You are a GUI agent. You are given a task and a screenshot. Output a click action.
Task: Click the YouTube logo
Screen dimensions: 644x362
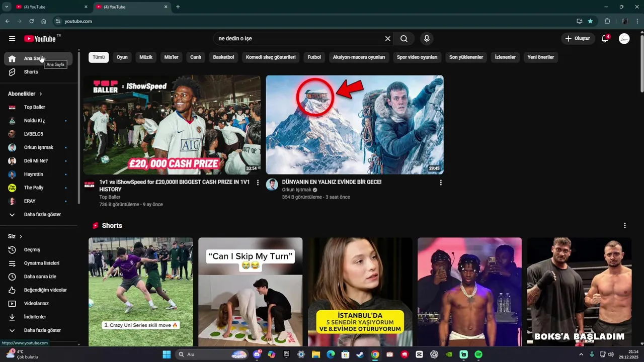(x=40, y=39)
